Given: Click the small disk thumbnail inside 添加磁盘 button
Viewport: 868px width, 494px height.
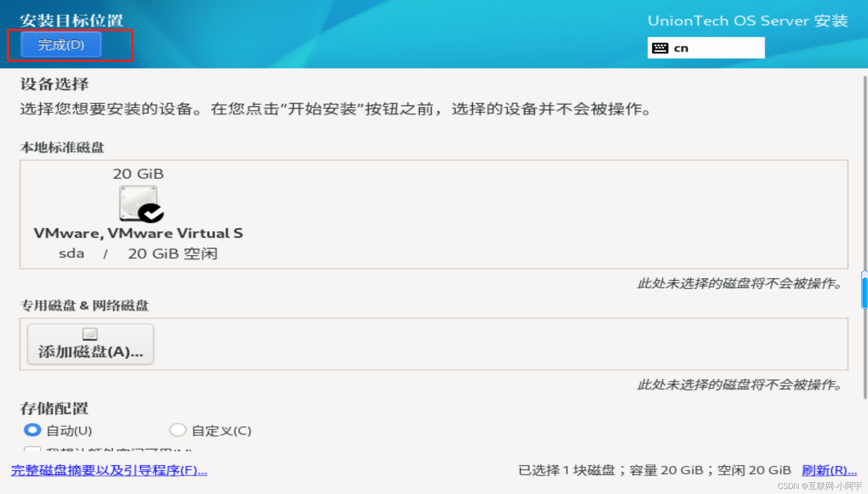Looking at the screenshot, I should (x=89, y=333).
